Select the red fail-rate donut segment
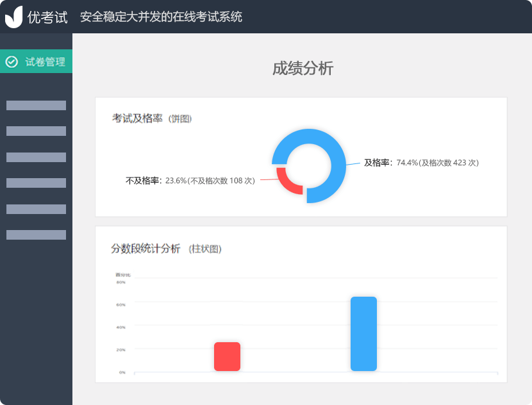 (x=287, y=181)
